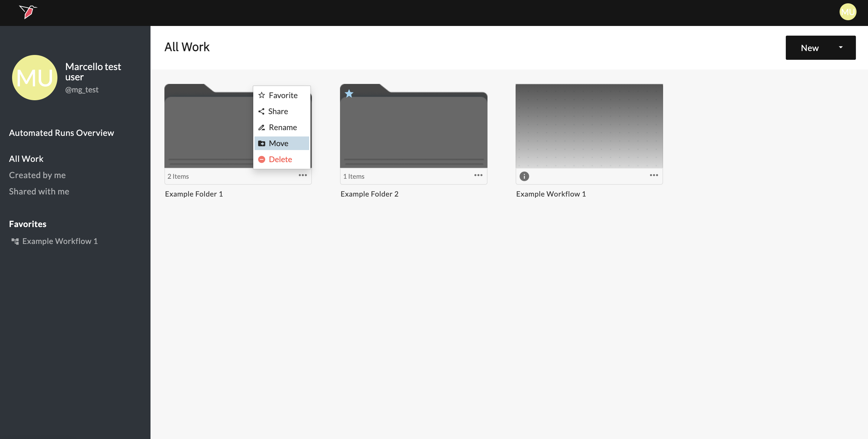The width and height of the screenshot is (868, 439).
Task: Click the blue star on Example Folder 2
Action: point(349,94)
